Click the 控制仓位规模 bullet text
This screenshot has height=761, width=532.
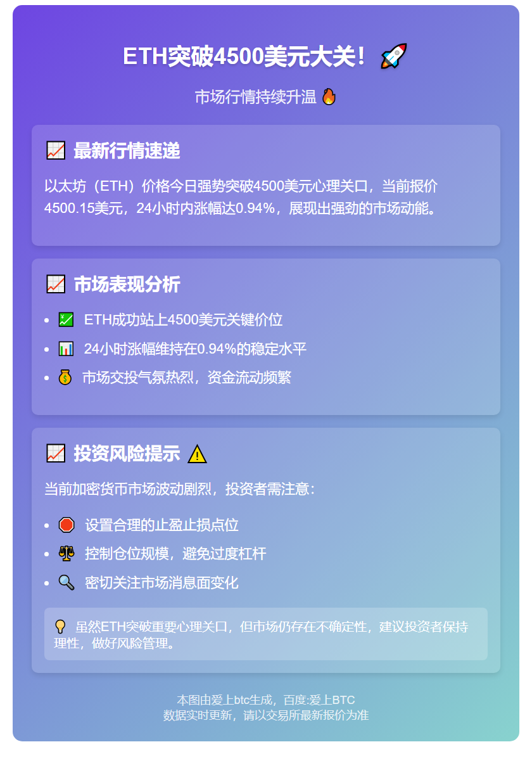coord(175,554)
